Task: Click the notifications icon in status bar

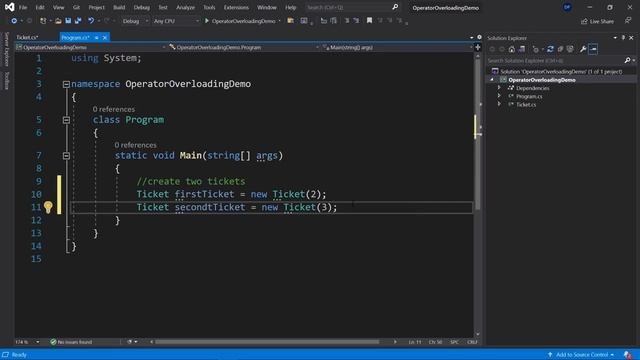Action: pos(628,355)
